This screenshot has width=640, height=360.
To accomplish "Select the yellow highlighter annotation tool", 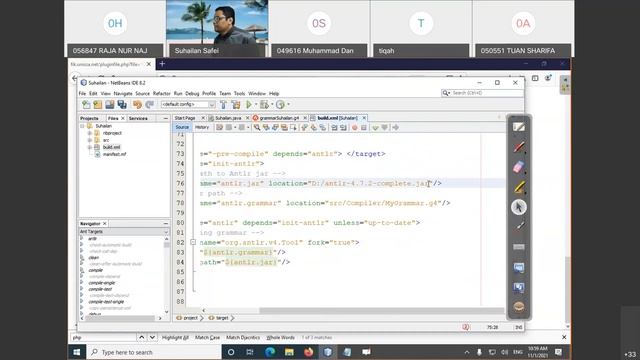I will (519, 187).
